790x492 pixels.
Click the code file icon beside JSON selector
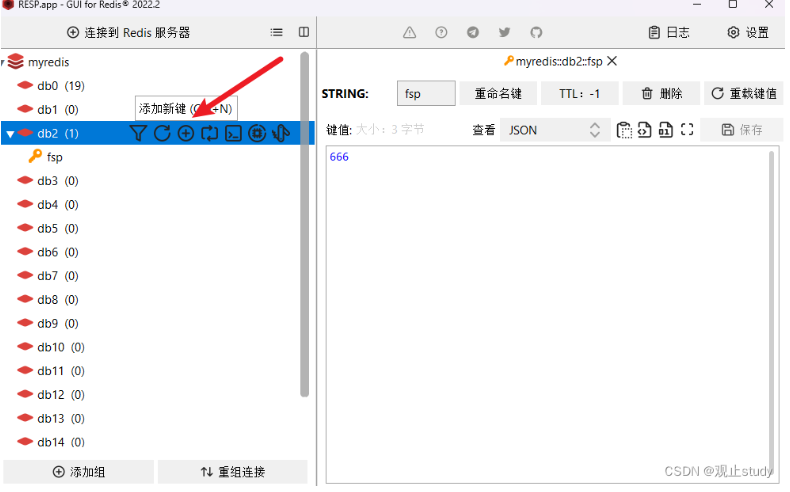(x=644, y=130)
